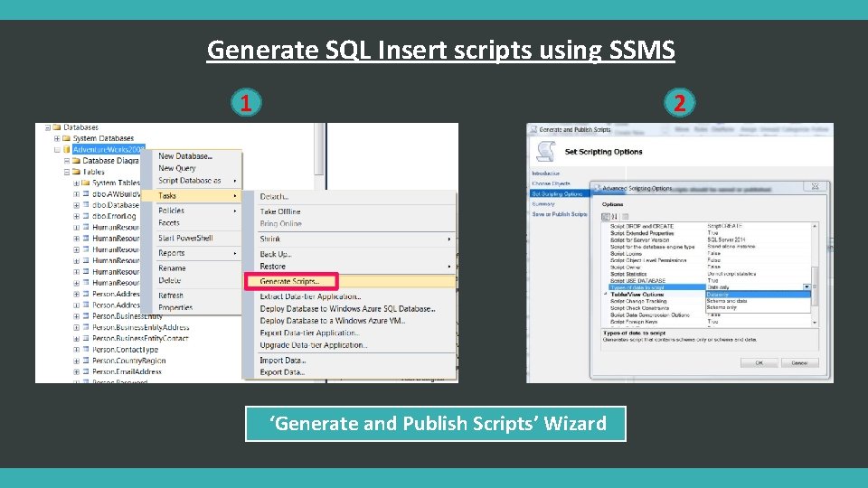Select Refresh in the context menu

pos(171,296)
